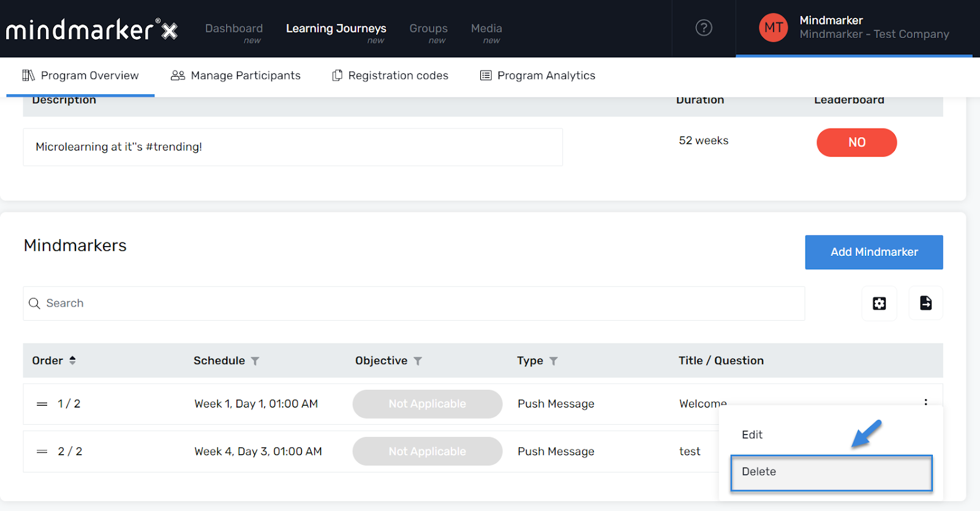980x511 pixels.
Task: Click order value 2 / 2
Action: 70,452
